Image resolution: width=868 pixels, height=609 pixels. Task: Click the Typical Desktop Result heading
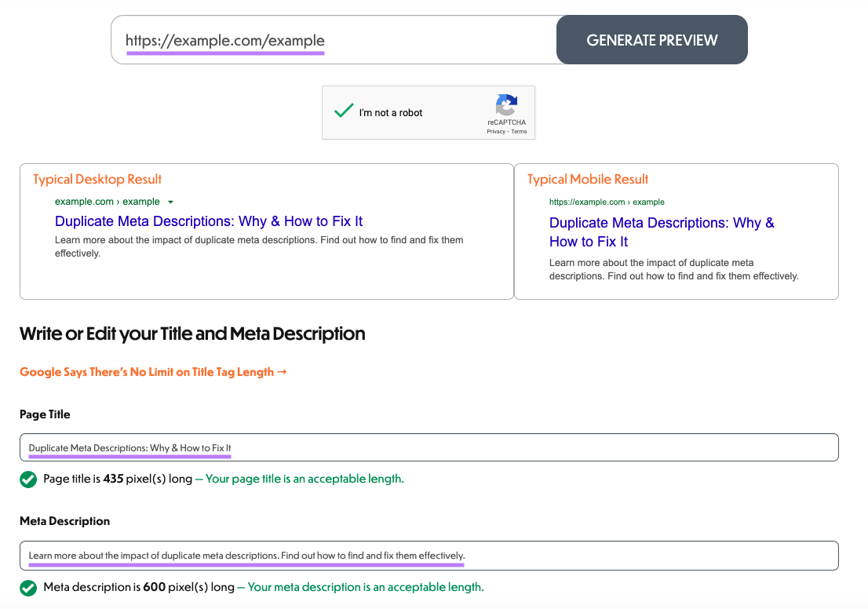(x=96, y=179)
